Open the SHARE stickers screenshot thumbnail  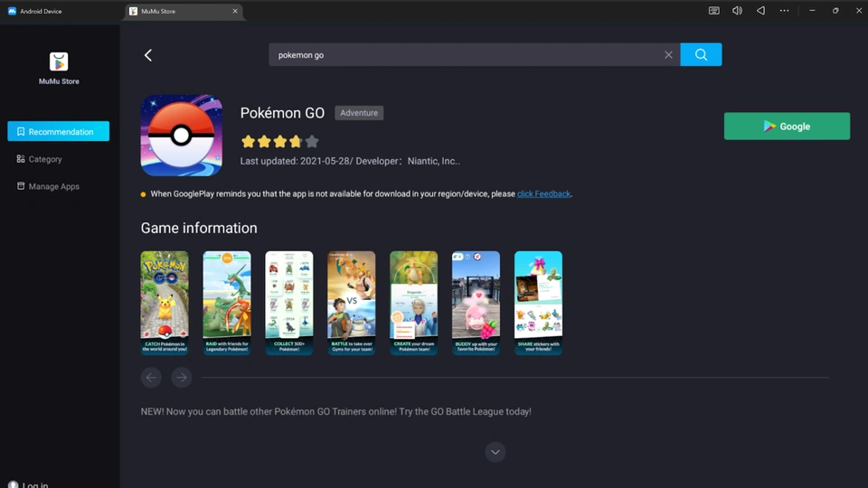(x=538, y=303)
